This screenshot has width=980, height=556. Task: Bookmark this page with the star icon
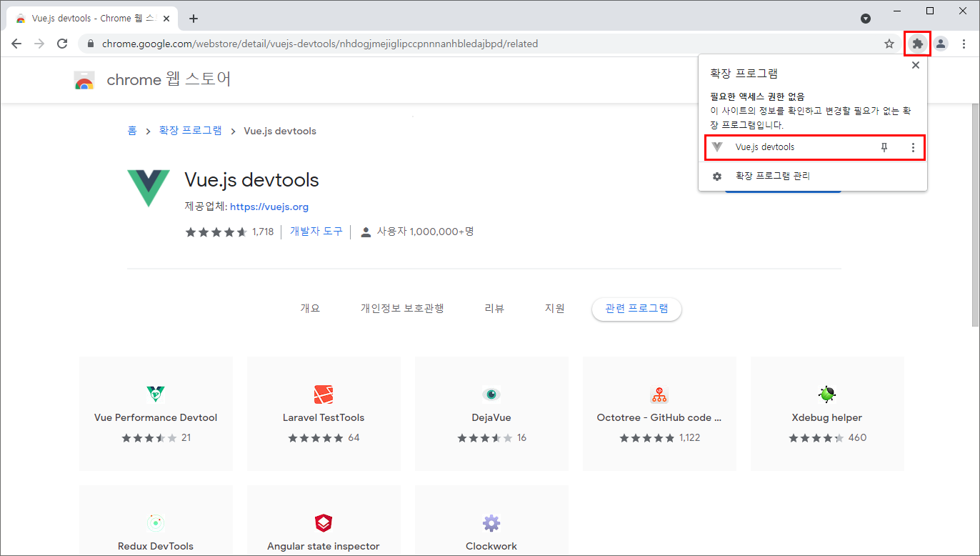pyautogui.click(x=889, y=44)
